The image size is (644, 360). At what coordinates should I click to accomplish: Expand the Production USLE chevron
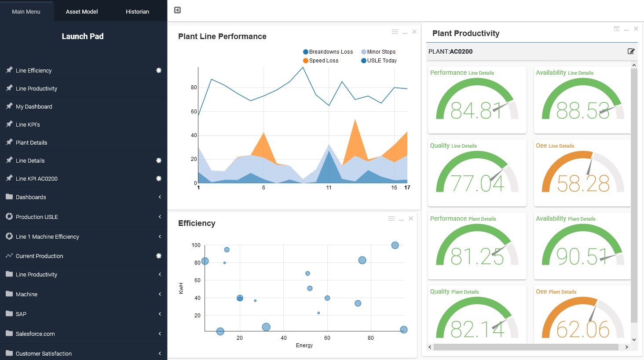tap(160, 217)
